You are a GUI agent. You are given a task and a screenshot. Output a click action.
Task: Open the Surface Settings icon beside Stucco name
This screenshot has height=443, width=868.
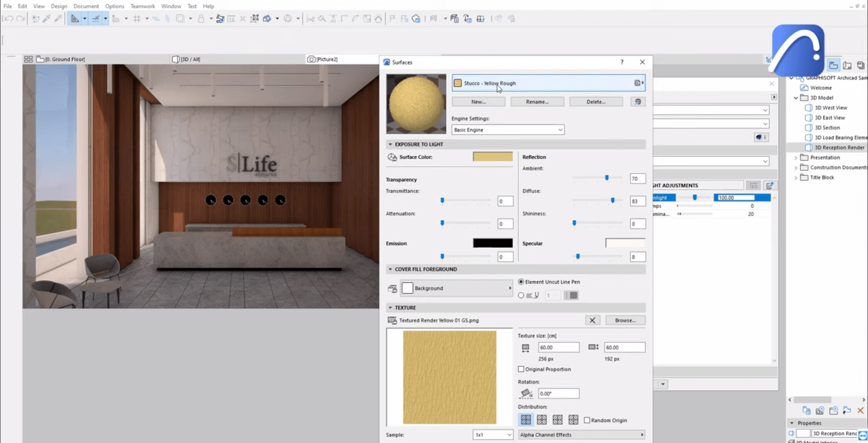point(638,83)
